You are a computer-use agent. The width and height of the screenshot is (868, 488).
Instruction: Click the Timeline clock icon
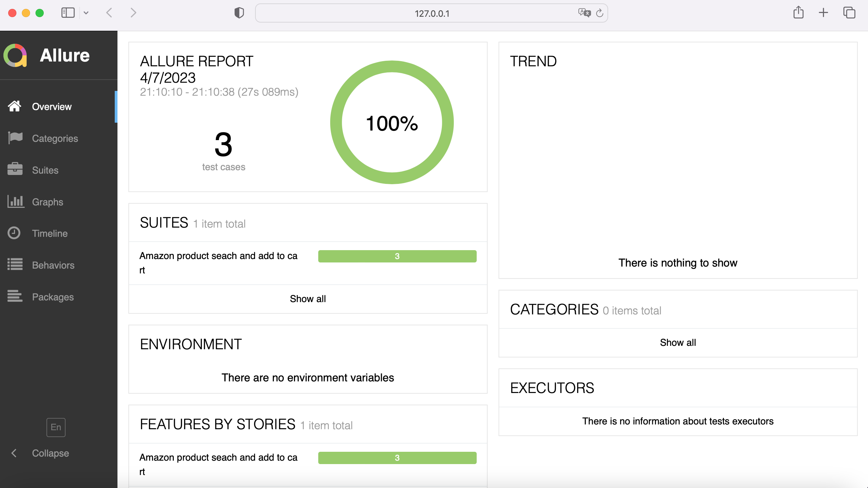click(x=14, y=233)
